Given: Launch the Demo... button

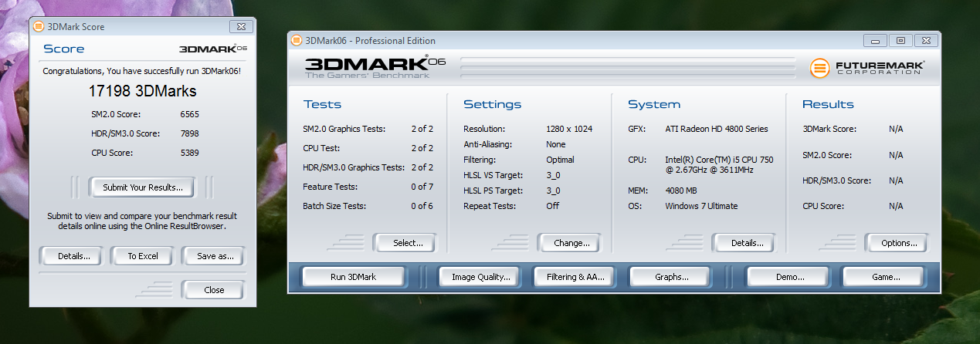Looking at the screenshot, I should tap(786, 277).
